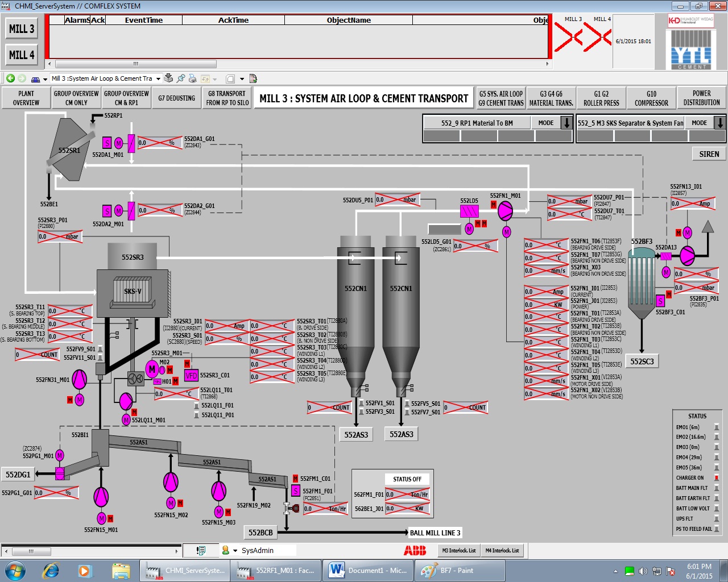
Task: Click the BALL MILL LINE 3 link
Action: pos(435,533)
